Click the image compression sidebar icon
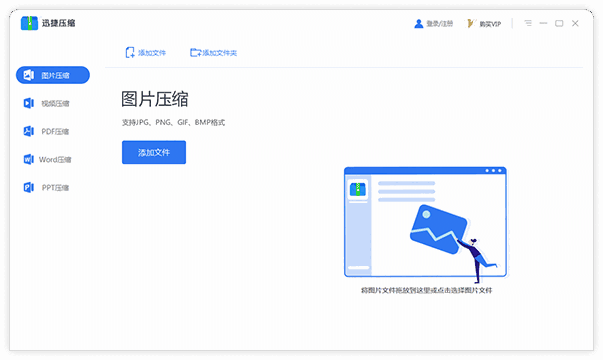The image size is (603, 360). pyautogui.click(x=29, y=75)
